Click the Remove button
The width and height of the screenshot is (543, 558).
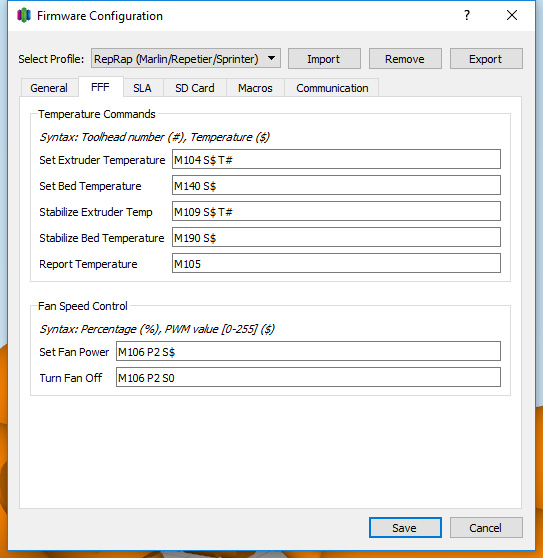point(405,59)
